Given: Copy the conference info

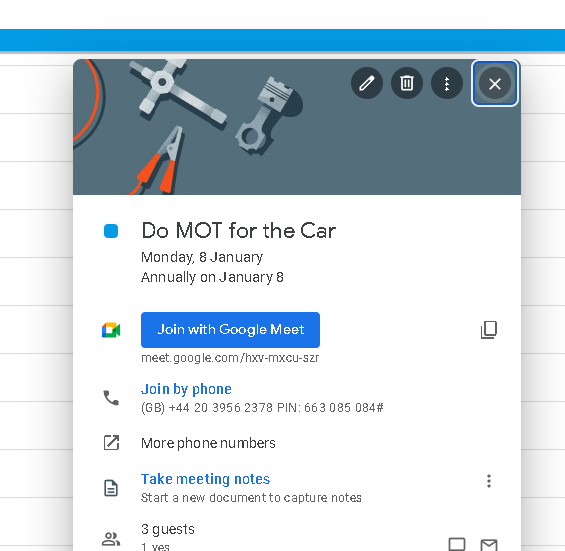Looking at the screenshot, I should coord(489,330).
